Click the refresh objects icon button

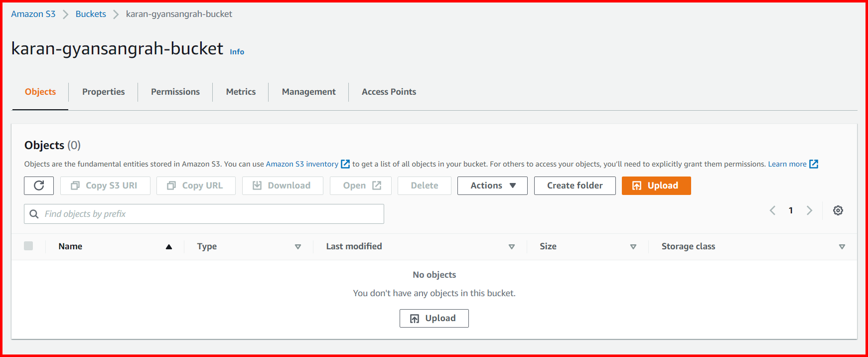[39, 185]
